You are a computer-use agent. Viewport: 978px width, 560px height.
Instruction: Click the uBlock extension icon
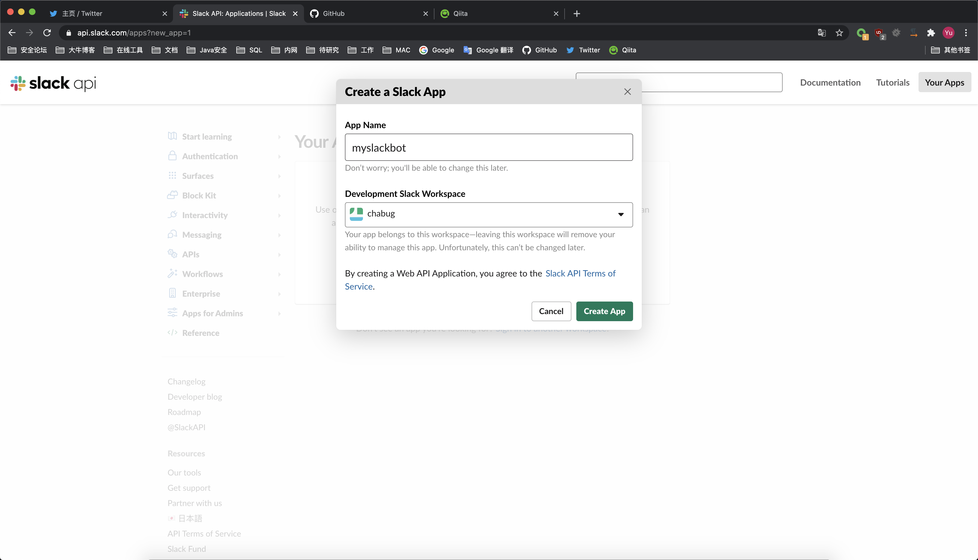click(879, 34)
